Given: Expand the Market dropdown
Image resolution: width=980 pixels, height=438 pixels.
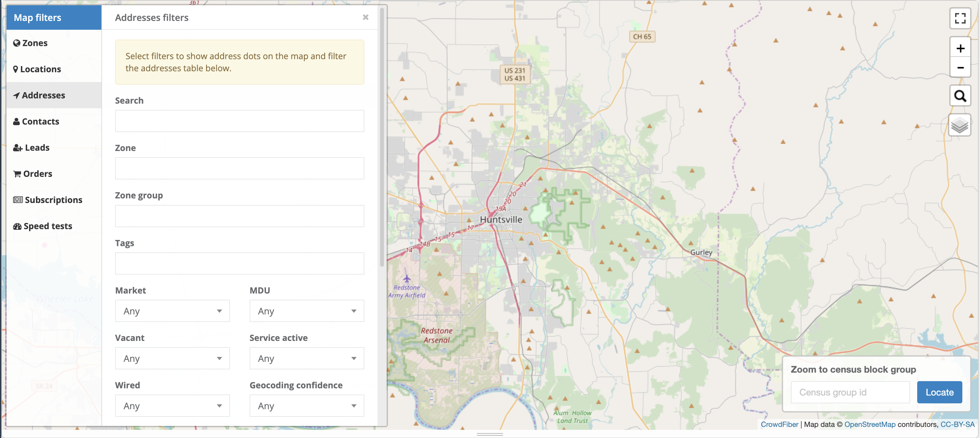Looking at the screenshot, I should coord(172,311).
